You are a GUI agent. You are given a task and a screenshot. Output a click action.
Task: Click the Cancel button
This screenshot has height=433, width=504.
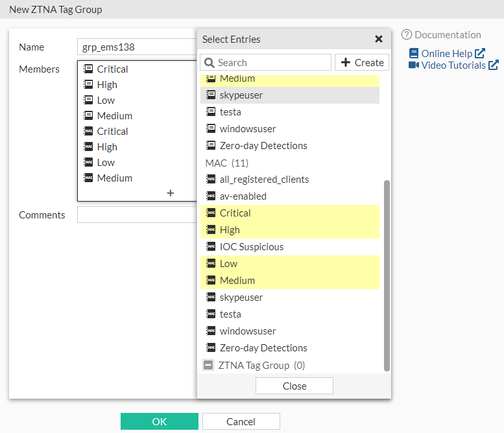[x=241, y=421]
